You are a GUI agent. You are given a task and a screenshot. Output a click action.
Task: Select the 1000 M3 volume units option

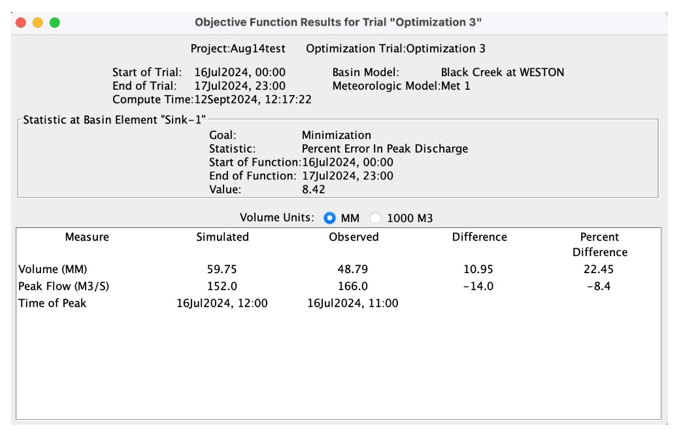[375, 218]
